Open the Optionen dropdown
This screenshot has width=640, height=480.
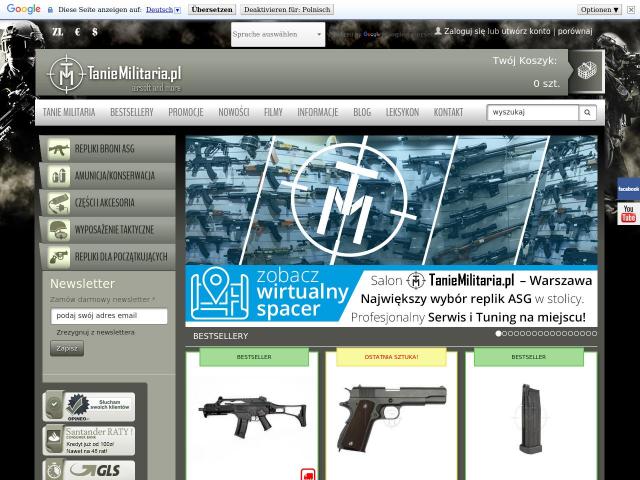click(600, 9)
